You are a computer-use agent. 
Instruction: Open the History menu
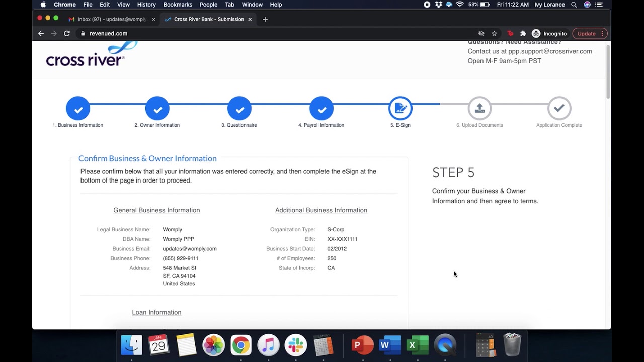tap(146, 5)
